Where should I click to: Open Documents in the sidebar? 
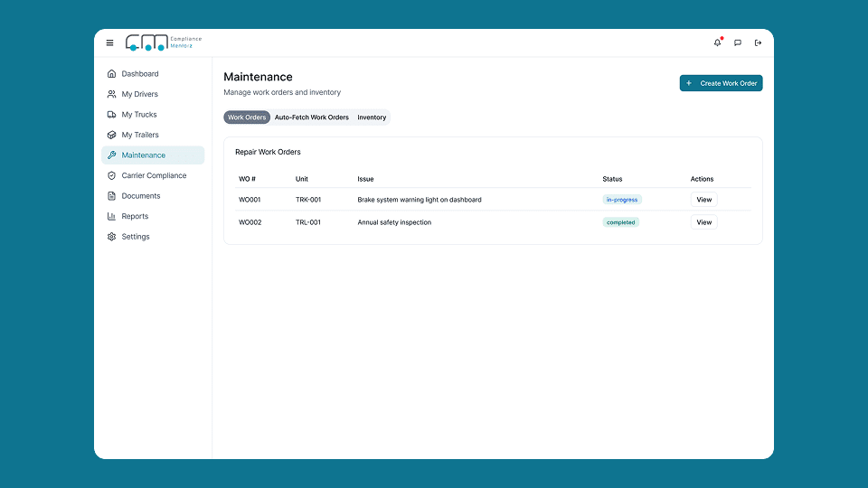pos(141,196)
